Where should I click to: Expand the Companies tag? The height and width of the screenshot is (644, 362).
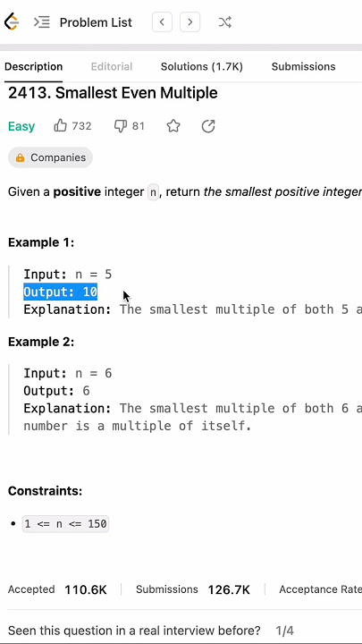click(50, 157)
